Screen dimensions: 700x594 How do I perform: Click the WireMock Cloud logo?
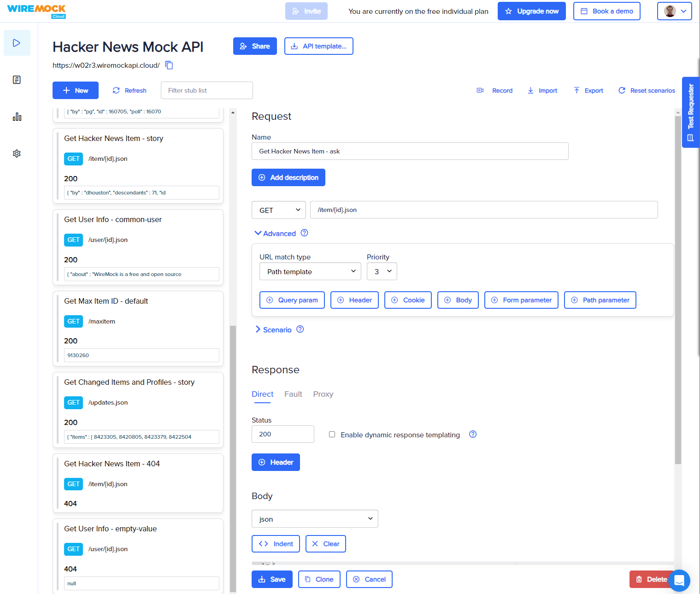pyautogui.click(x=36, y=11)
